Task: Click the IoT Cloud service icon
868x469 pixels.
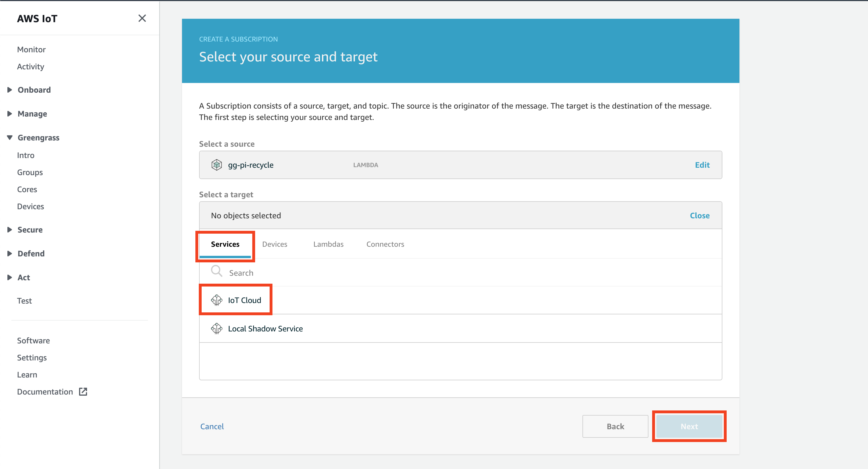Action: point(217,300)
